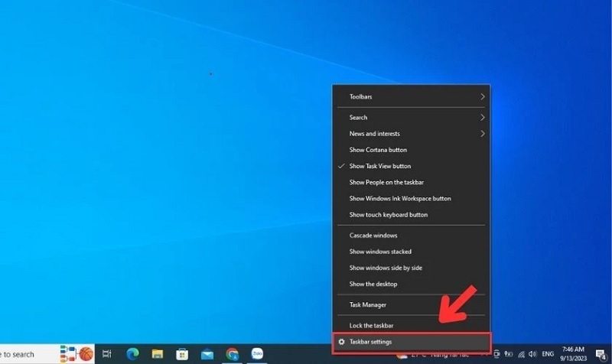Expand News and interests submenu
The height and width of the screenshot is (364, 612).
tap(411, 134)
